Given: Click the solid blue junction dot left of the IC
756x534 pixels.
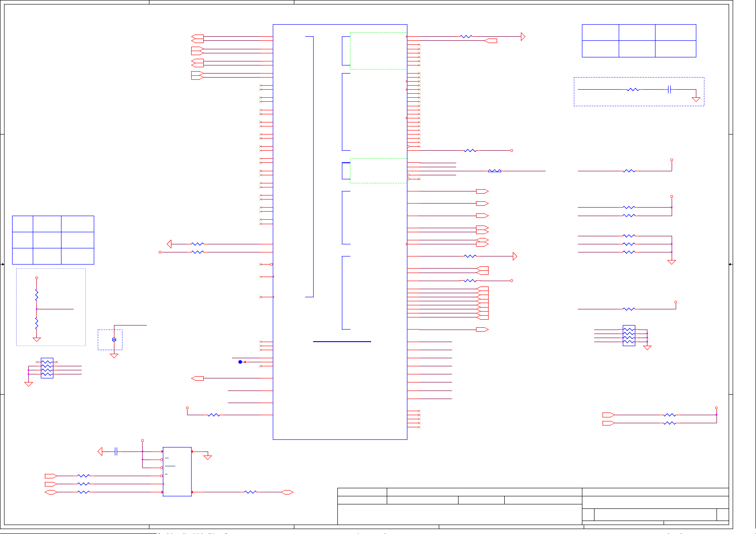Looking at the screenshot, I should 240,362.
